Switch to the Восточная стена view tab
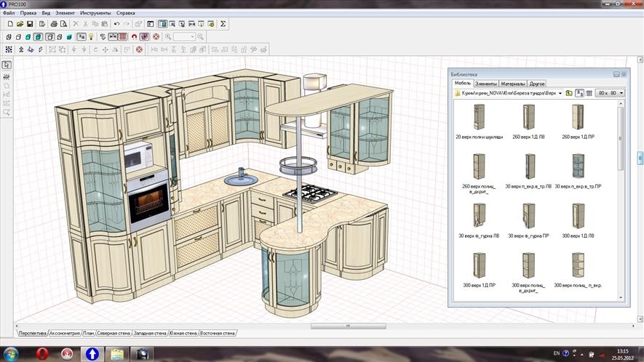The height and width of the screenshot is (362, 644). click(218, 333)
